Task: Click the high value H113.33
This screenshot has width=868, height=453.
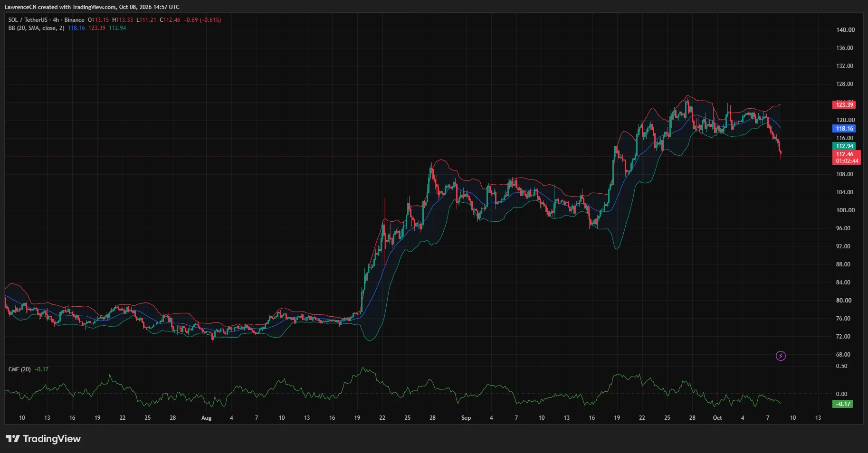Action: coord(123,20)
